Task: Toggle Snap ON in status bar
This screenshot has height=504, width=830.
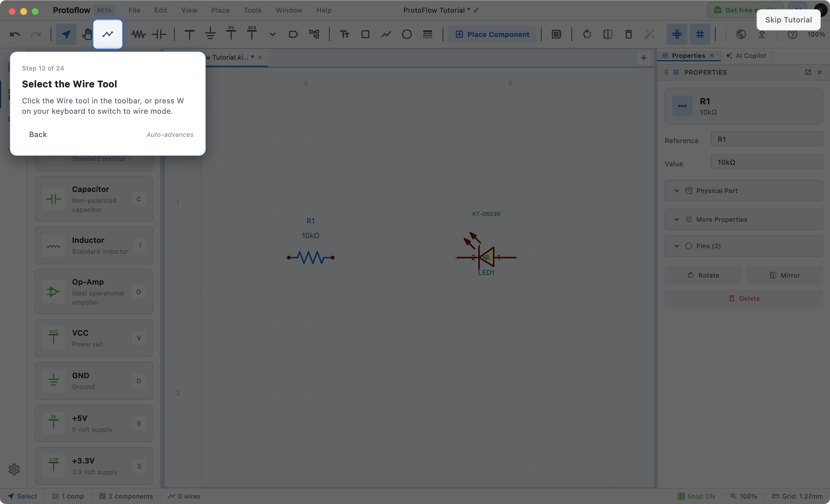Action: (x=696, y=496)
